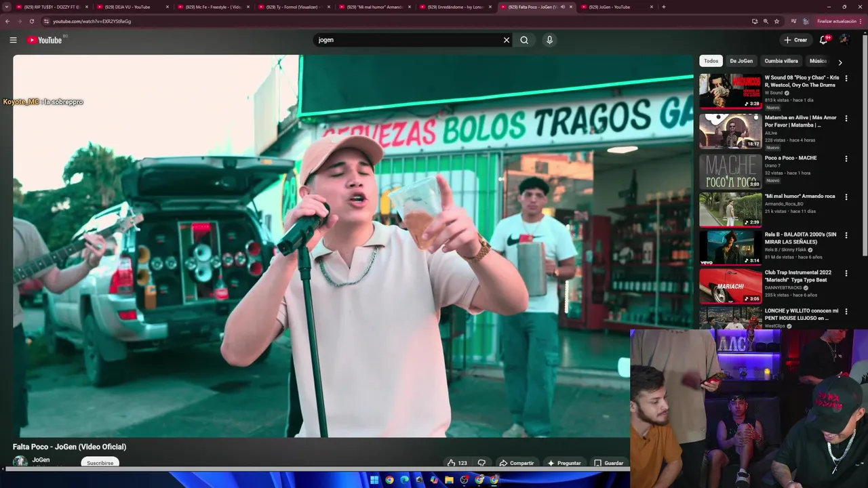Open options for LONCHE y WILLITO video
The height and width of the screenshot is (488, 868).
point(846,312)
